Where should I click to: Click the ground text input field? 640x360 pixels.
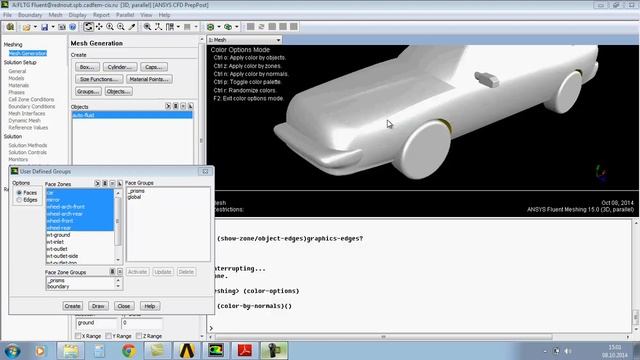(97, 323)
